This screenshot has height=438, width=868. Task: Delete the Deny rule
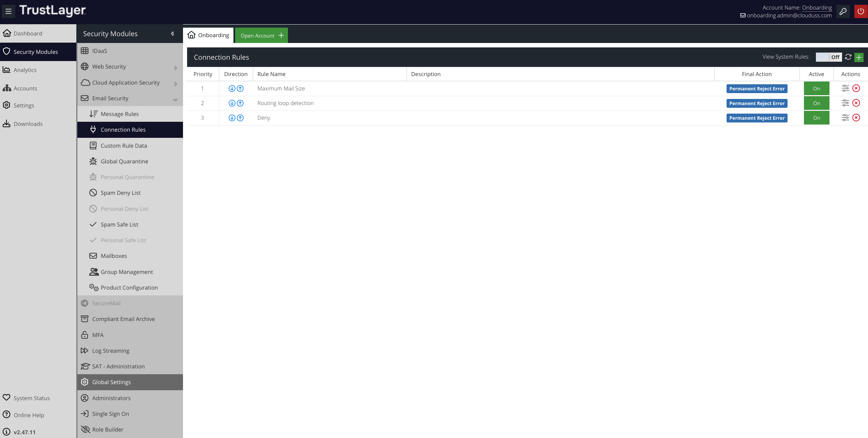point(856,118)
